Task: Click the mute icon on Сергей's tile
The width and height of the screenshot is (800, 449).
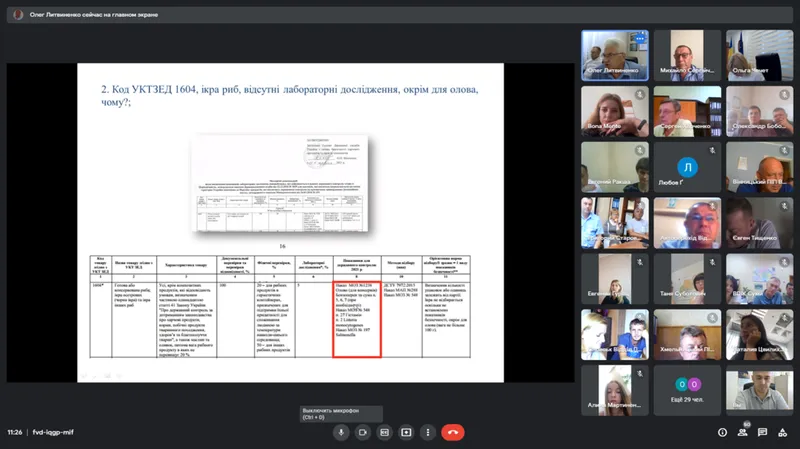Action: pyautogui.click(x=712, y=95)
